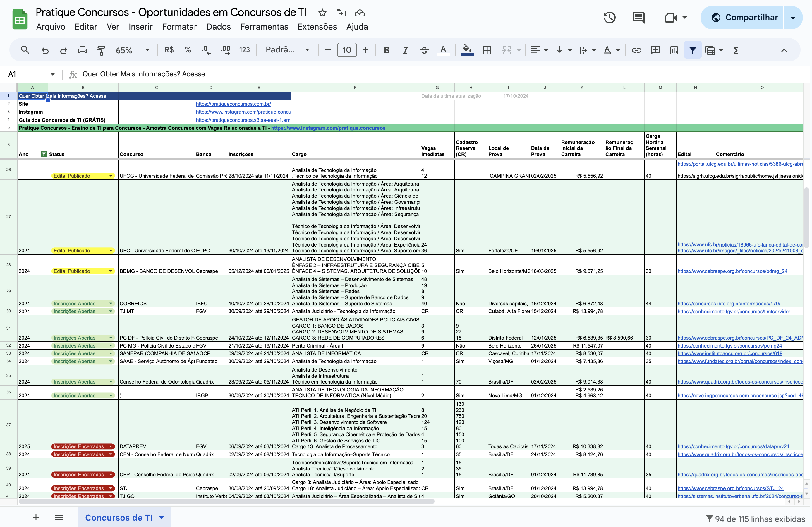Open version history clock icon

(x=610, y=17)
